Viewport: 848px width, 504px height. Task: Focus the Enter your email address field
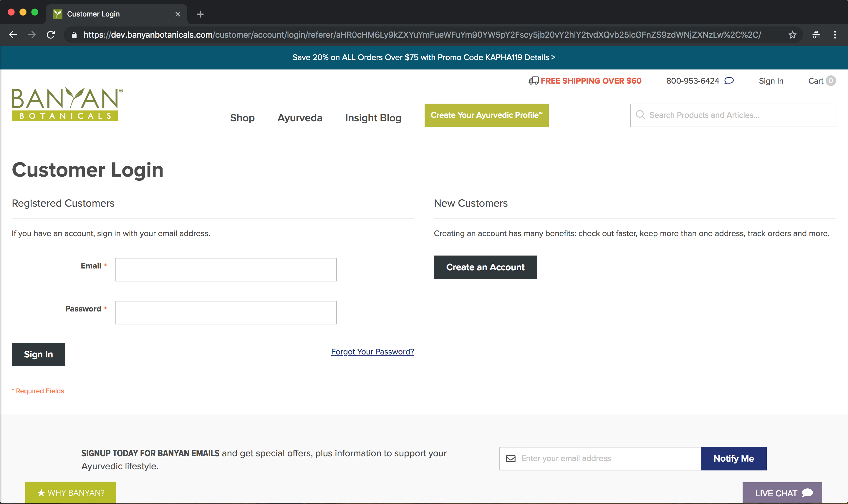click(x=600, y=458)
